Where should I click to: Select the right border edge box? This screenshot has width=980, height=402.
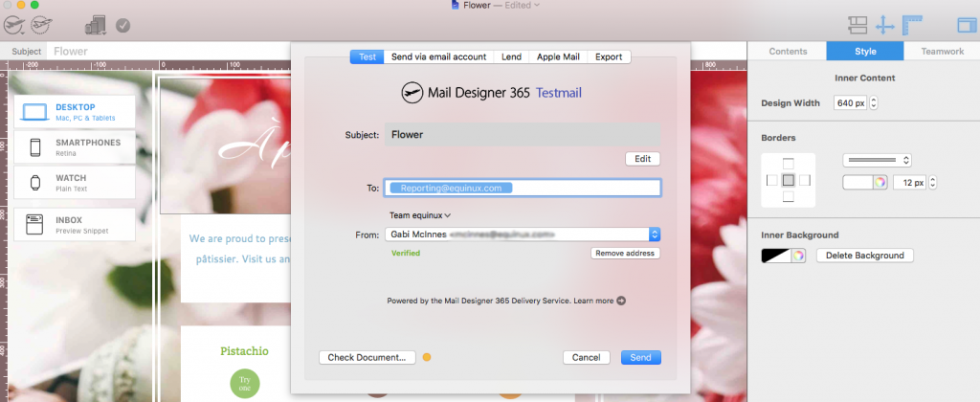pyautogui.click(x=805, y=180)
